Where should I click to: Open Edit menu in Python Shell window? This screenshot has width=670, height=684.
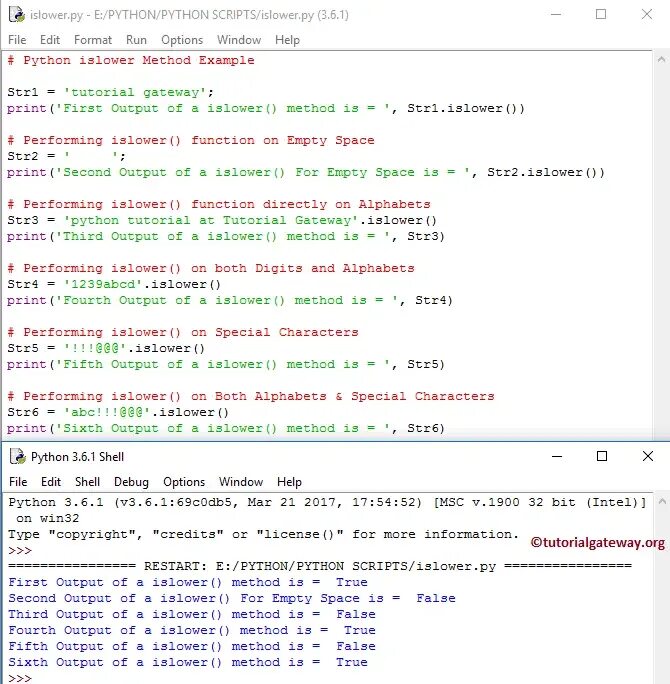pos(51,482)
